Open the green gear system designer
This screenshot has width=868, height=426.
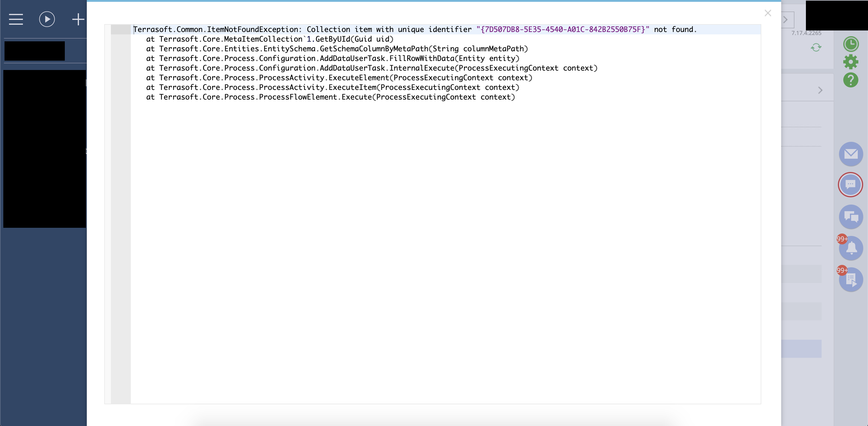point(851,62)
